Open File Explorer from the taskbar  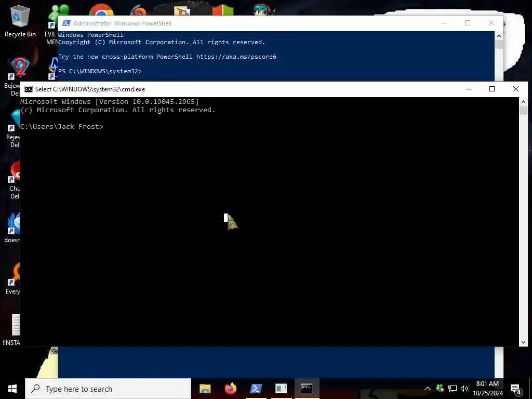tap(205, 389)
